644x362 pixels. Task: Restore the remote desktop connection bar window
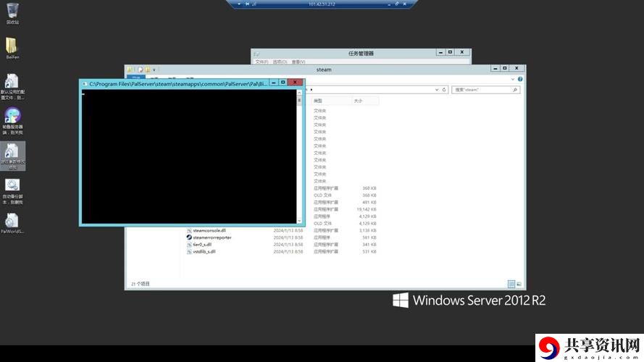[x=397, y=4]
